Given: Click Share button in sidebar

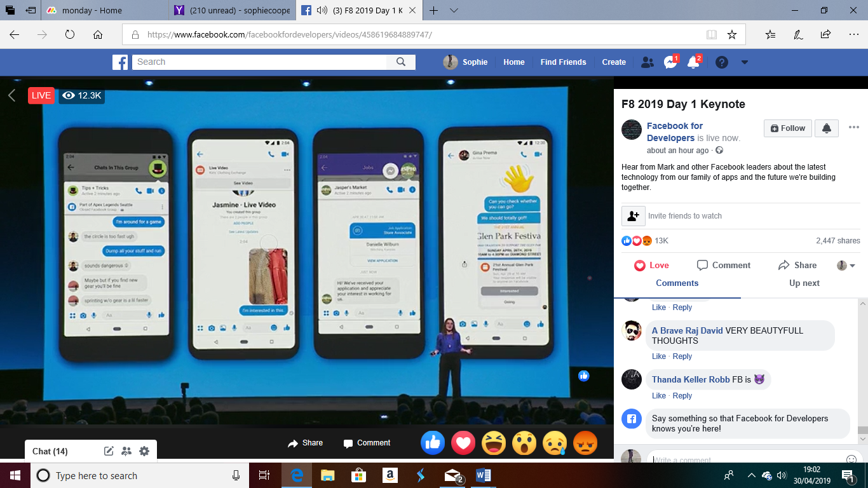Looking at the screenshot, I should tap(797, 266).
